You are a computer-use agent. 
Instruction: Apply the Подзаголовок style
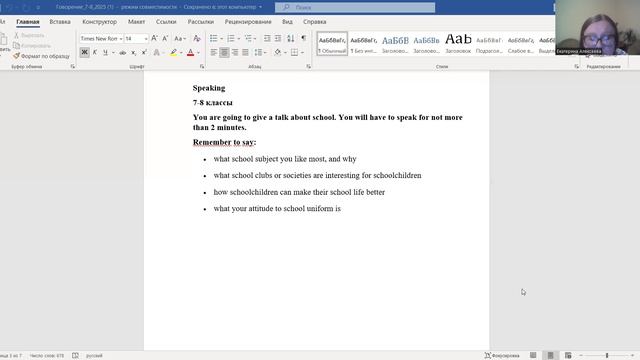coord(489,44)
